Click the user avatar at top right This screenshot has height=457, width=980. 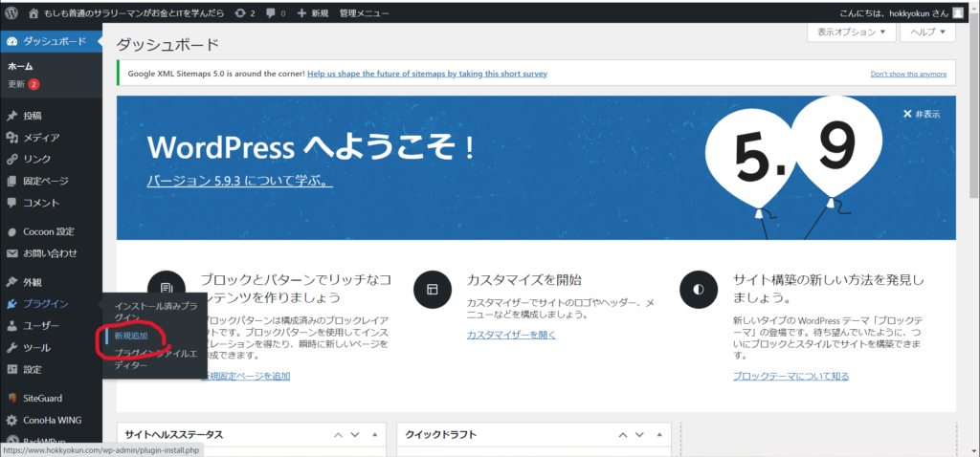coord(958,12)
